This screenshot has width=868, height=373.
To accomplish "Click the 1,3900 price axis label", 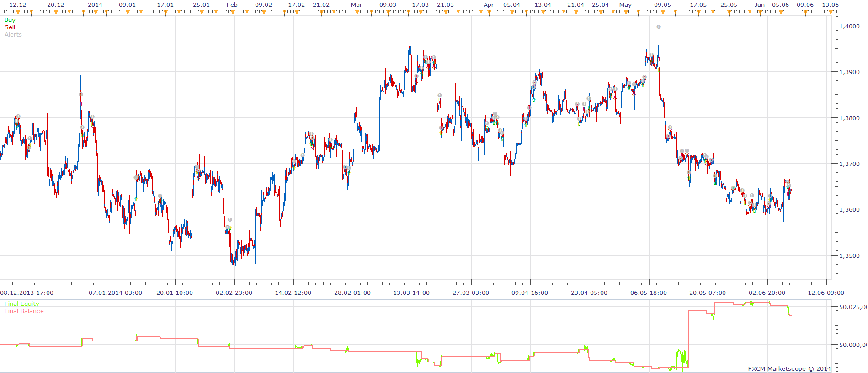I will point(850,72).
